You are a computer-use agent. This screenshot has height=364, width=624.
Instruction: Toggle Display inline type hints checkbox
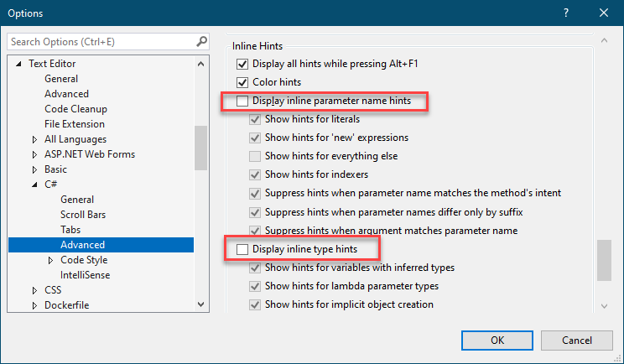[242, 249]
